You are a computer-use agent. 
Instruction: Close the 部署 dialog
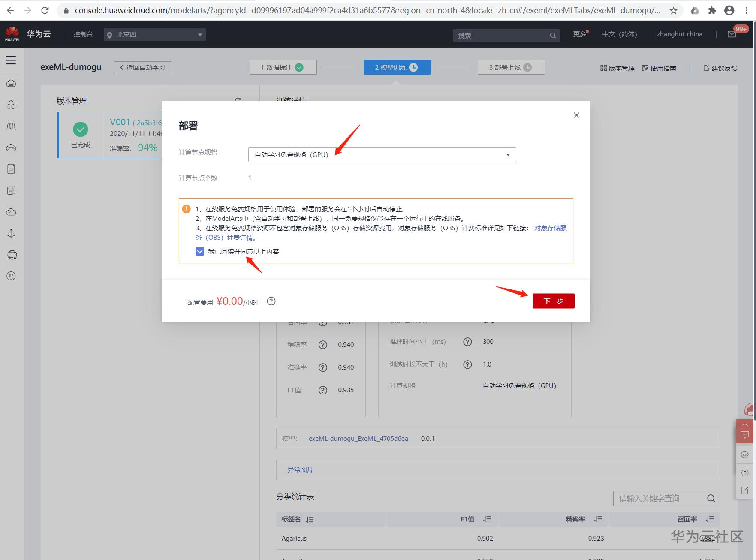click(x=576, y=115)
